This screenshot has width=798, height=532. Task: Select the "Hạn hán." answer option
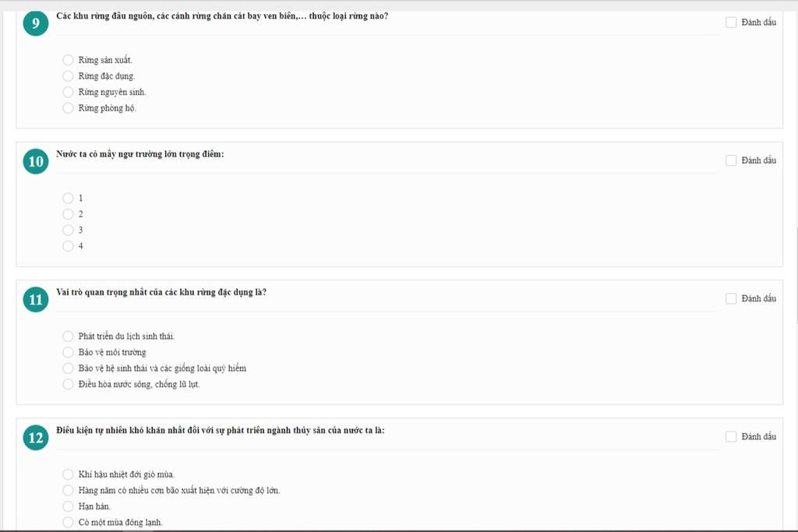68,506
